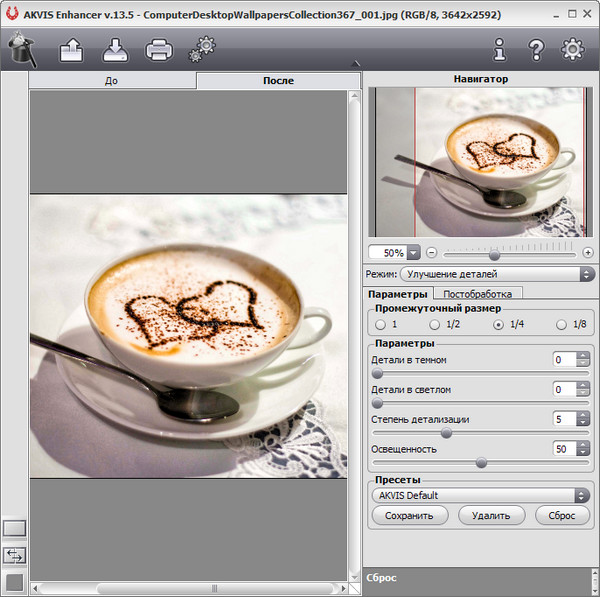The height and width of the screenshot is (597, 600).
Task: Select intermediate size 1/8 radio button
Action: point(563,325)
